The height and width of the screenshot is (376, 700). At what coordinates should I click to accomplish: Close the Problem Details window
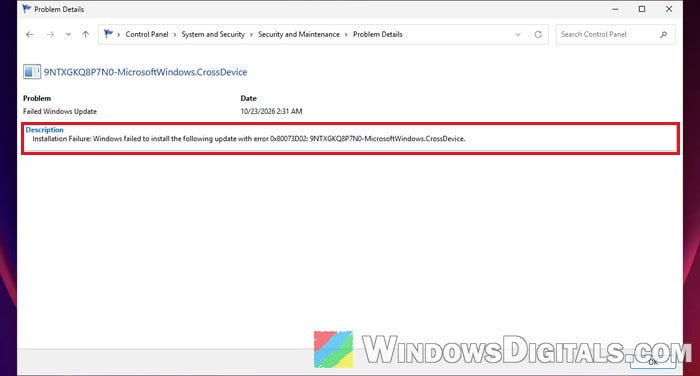(669, 9)
